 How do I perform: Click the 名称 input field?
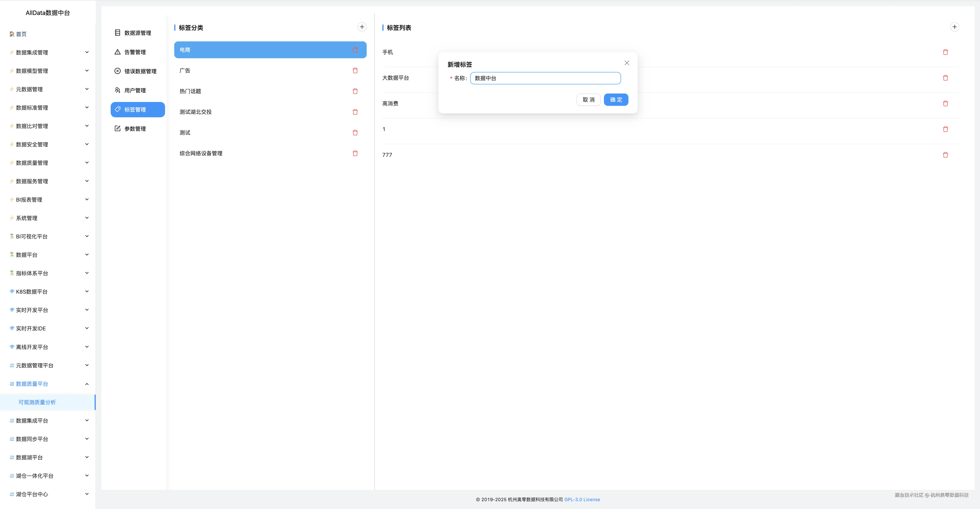coord(545,78)
